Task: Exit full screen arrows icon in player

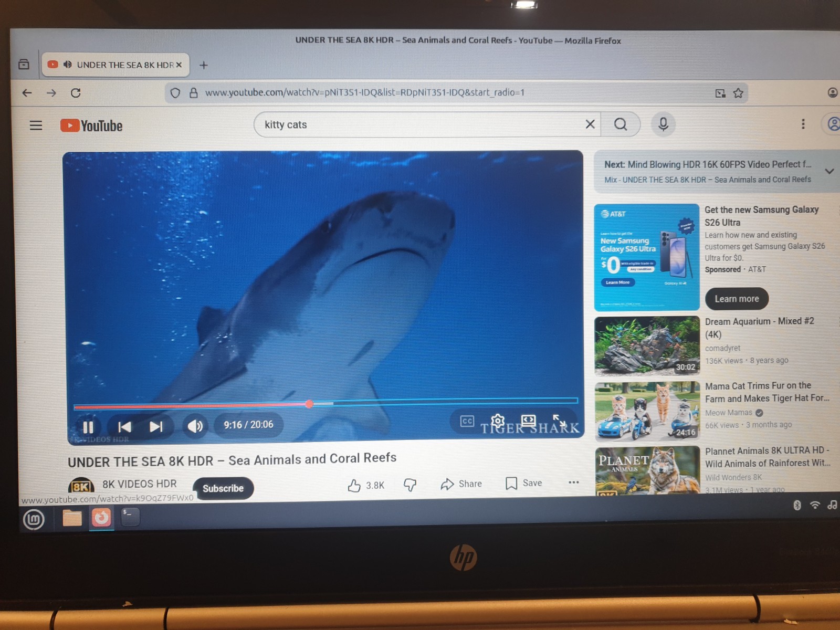Action: click(559, 420)
